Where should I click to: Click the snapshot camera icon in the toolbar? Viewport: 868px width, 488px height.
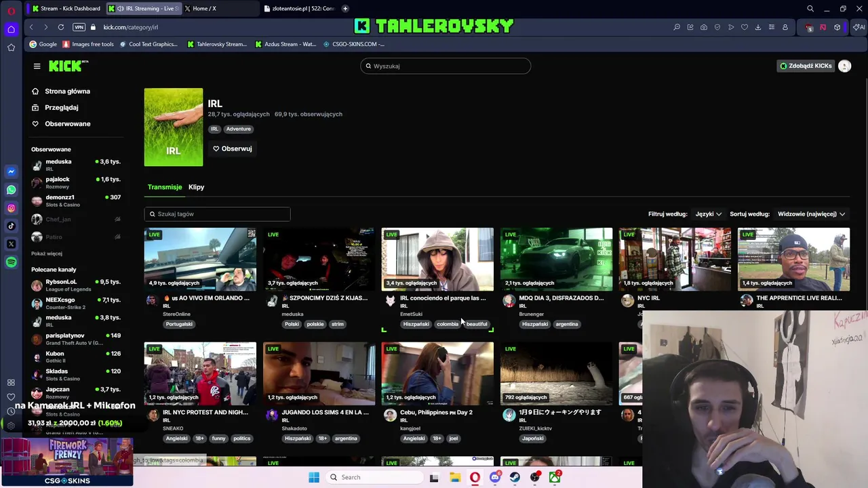(704, 27)
